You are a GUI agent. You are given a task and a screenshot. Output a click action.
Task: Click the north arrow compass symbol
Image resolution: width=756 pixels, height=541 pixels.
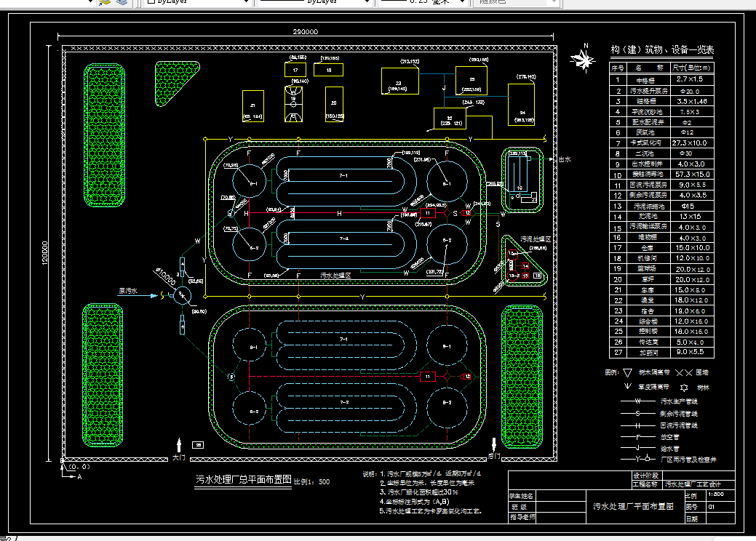[x=582, y=59]
